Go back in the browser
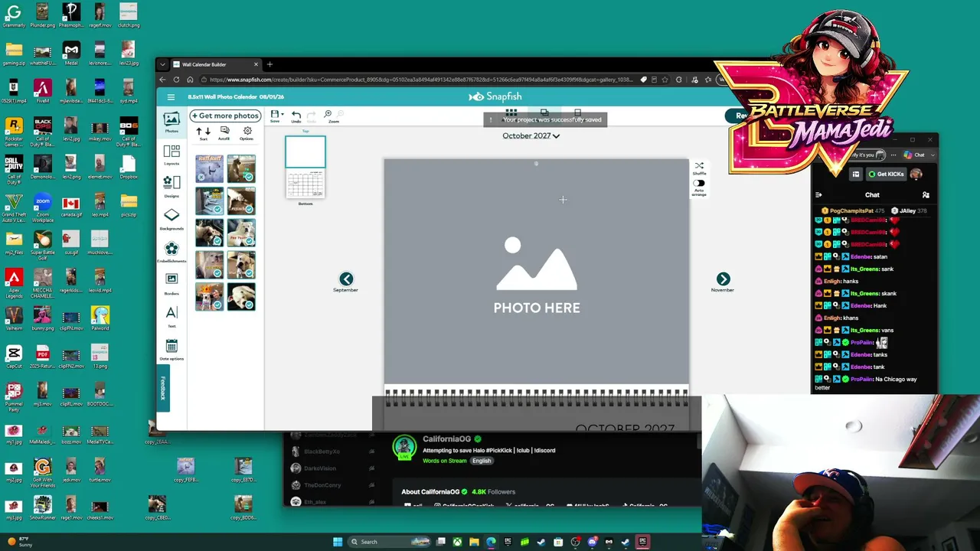Screen dimensions: 980x551 [162, 80]
